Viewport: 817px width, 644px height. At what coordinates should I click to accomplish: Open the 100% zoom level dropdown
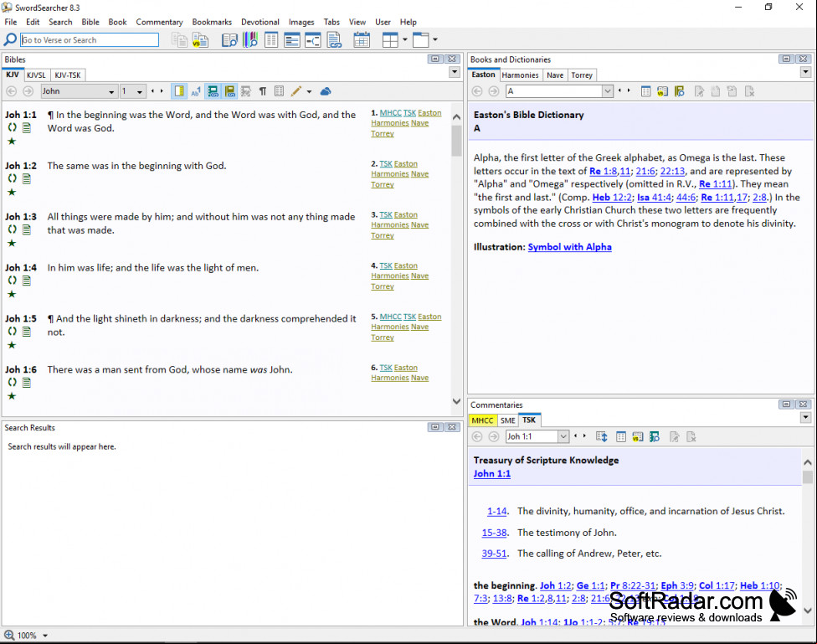[45, 636]
